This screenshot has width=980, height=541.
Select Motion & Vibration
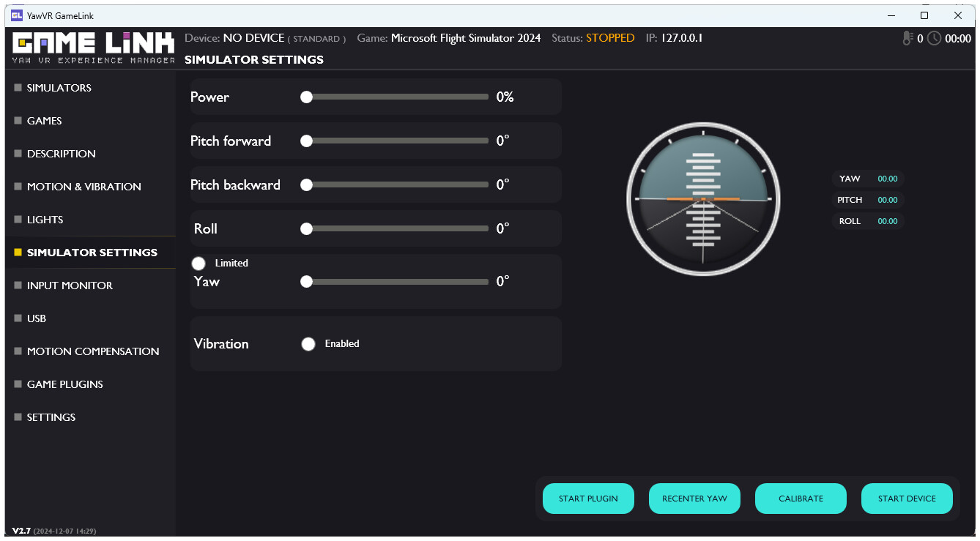tap(84, 187)
